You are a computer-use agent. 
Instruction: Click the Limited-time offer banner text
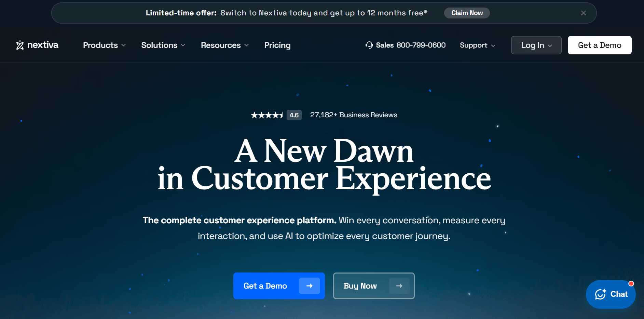click(286, 13)
